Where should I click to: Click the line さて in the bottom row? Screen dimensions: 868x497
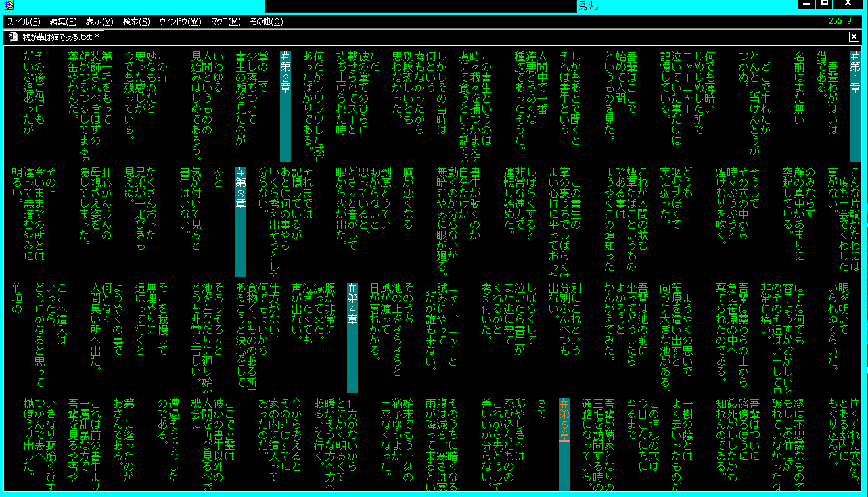click(x=542, y=409)
